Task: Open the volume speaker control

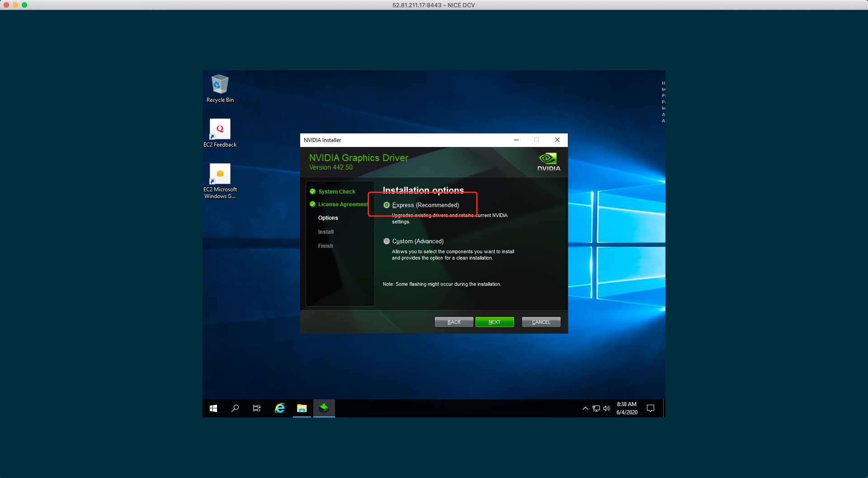Action: coord(607,408)
